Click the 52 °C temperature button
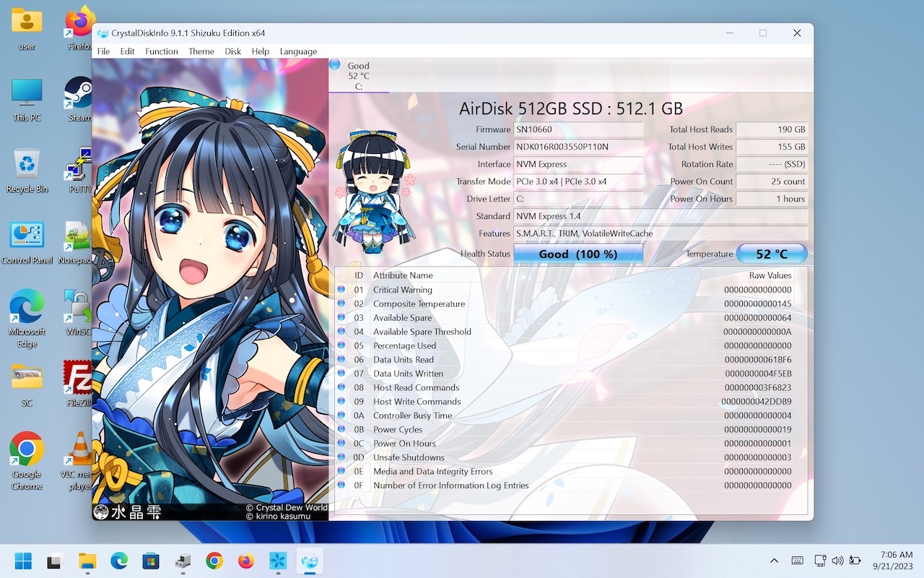The image size is (924, 578). coord(771,254)
